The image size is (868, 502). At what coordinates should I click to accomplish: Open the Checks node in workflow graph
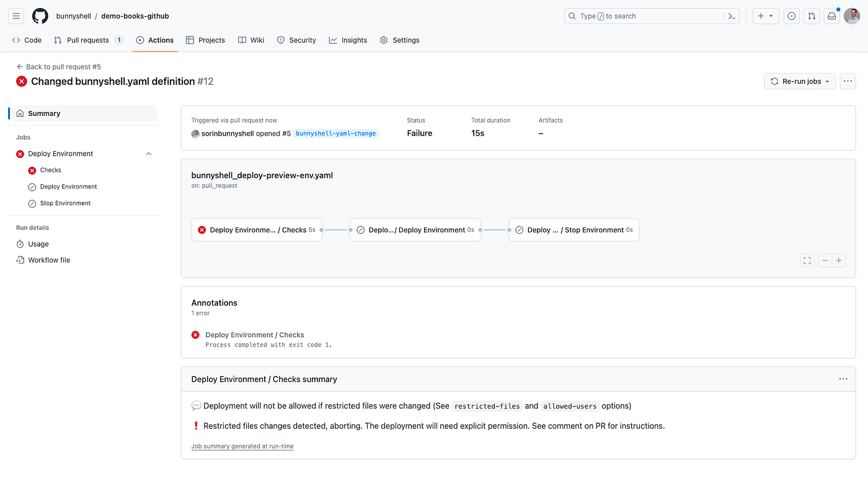pyautogui.click(x=257, y=230)
